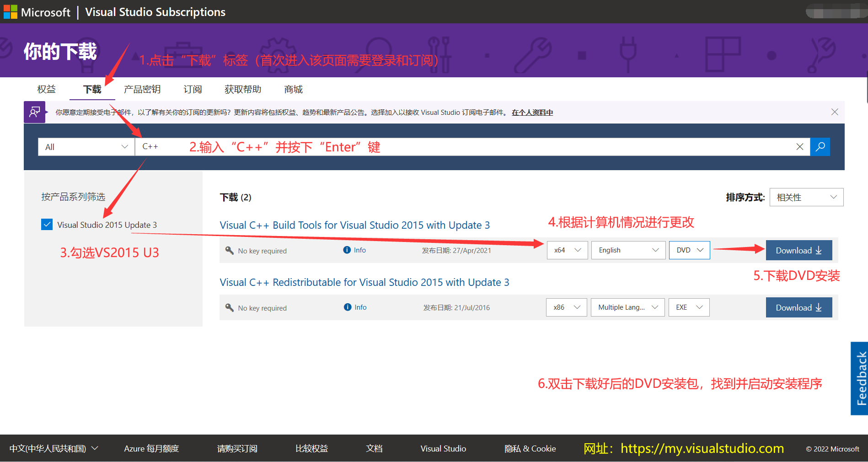Click the 下载 (2) results heading
The image size is (868, 462).
(x=236, y=197)
